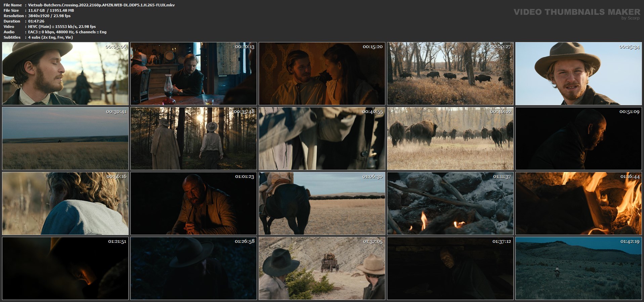This screenshot has height=302, width=644.
Task: Select the burning logs frame at 01:16:44
Action: tap(578, 203)
